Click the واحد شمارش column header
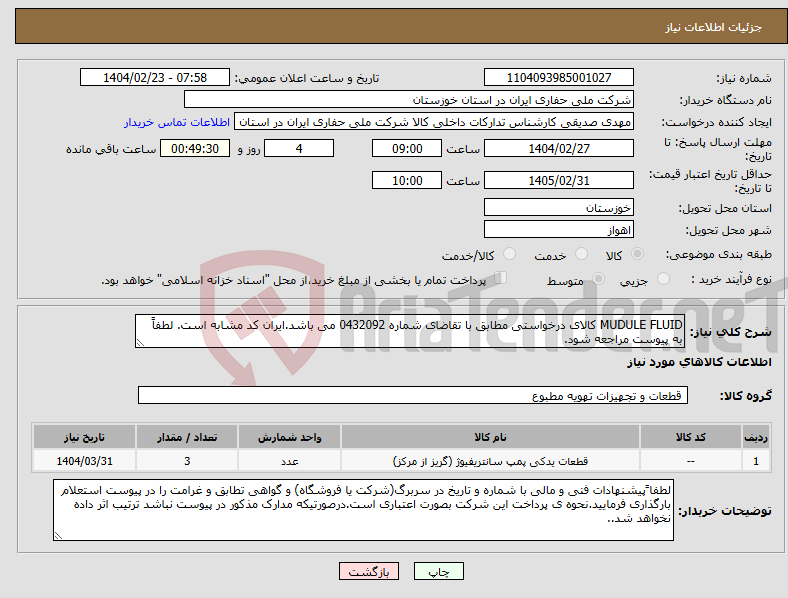Screen dimensions: 788x598 (289, 437)
